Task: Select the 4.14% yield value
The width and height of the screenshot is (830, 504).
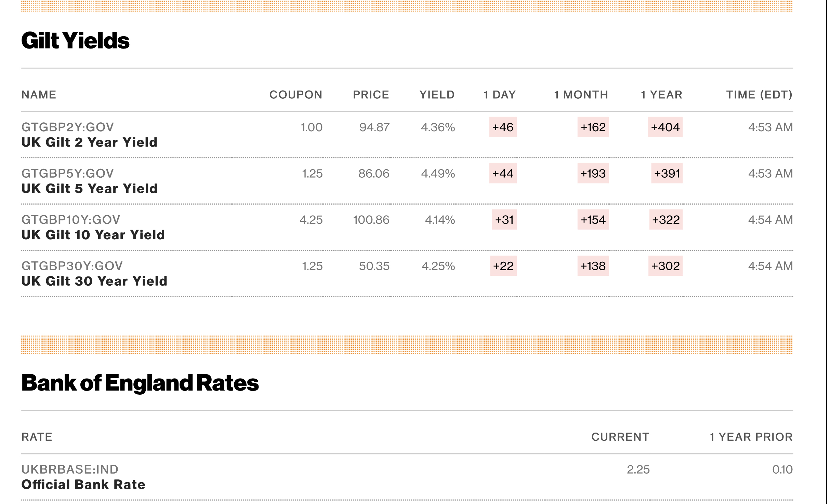Action: [x=440, y=220]
